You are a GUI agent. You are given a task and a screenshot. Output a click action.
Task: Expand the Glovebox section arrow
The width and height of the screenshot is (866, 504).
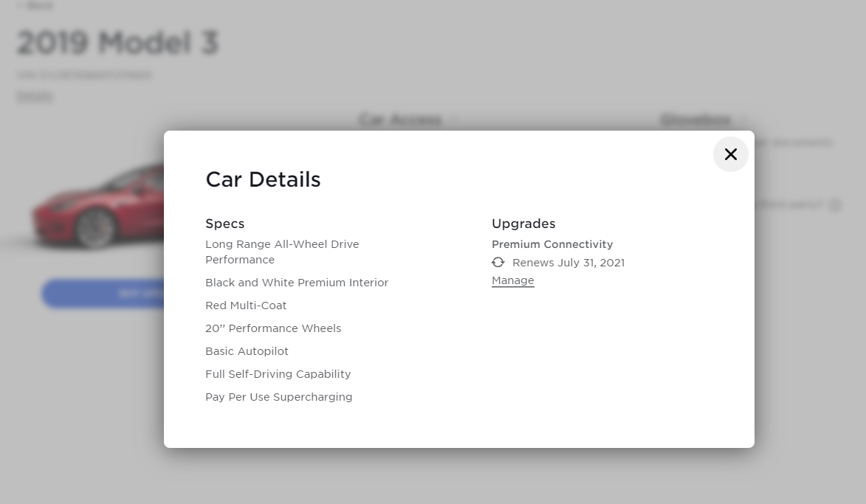tap(743, 120)
